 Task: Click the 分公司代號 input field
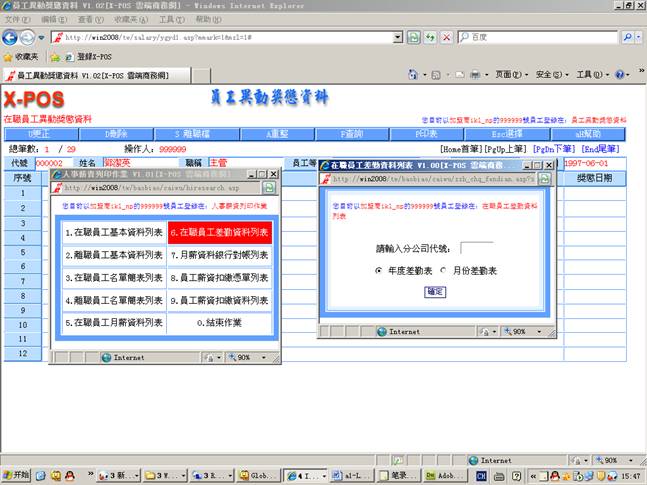coord(477,249)
